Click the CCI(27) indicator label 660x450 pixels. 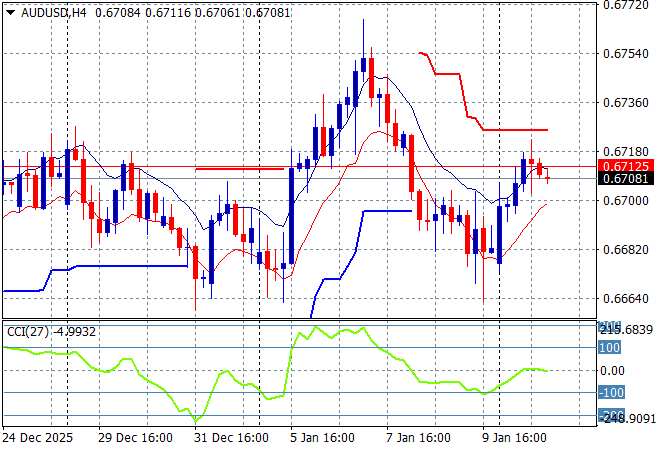tap(26, 332)
